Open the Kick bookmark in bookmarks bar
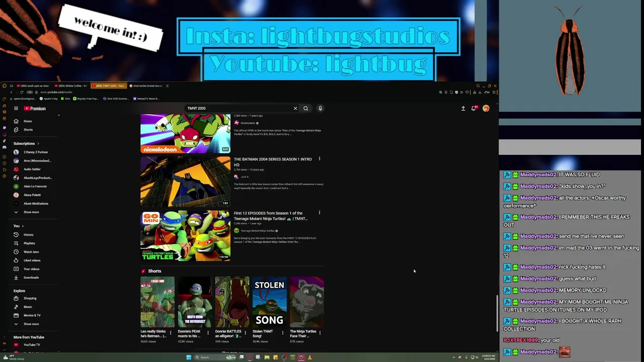Viewport: 644px width, 362px height. tap(65, 99)
